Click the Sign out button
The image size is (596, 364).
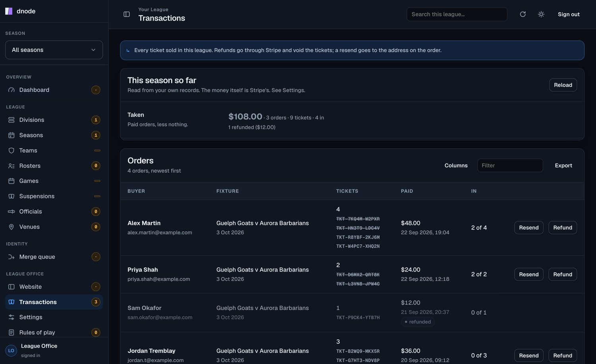point(569,14)
